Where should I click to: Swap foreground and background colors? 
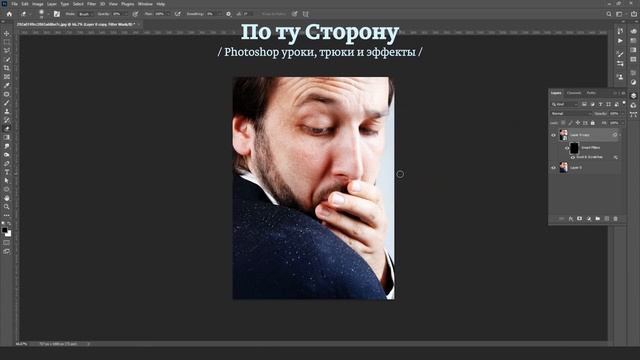coord(9,224)
